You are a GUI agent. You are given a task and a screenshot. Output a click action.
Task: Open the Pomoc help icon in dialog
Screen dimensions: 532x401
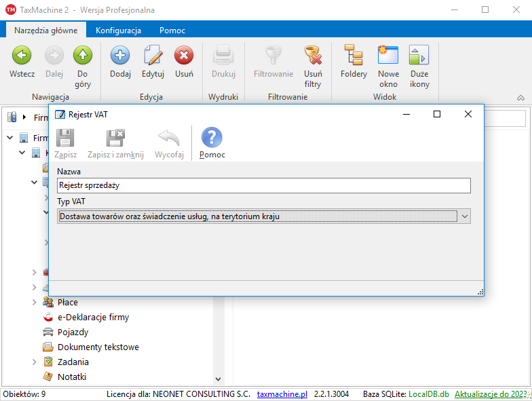[212, 138]
